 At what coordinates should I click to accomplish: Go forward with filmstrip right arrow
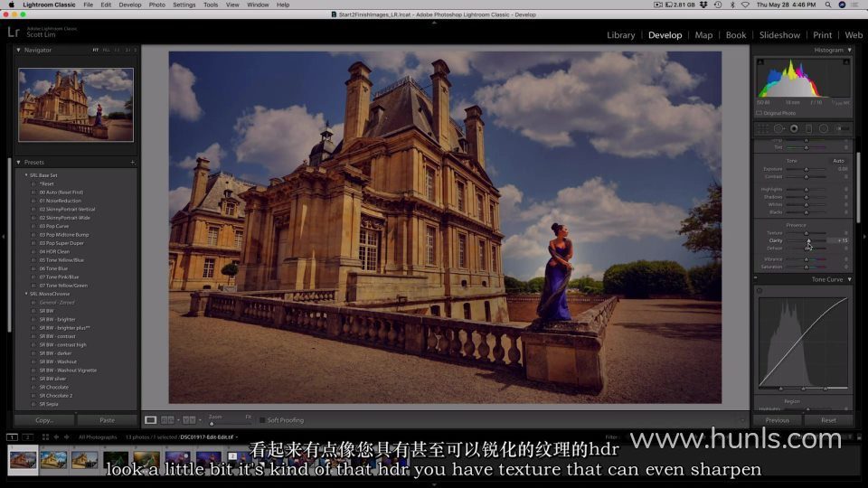click(x=66, y=437)
